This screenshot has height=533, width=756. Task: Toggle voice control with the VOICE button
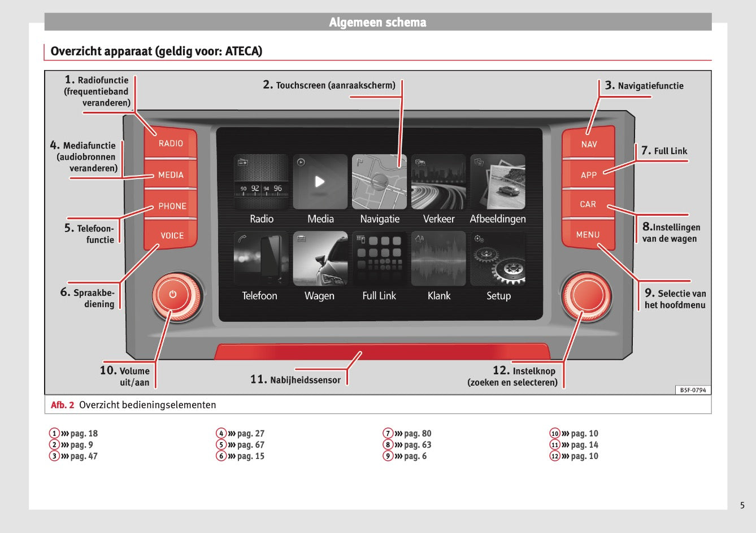[x=171, y=235]
